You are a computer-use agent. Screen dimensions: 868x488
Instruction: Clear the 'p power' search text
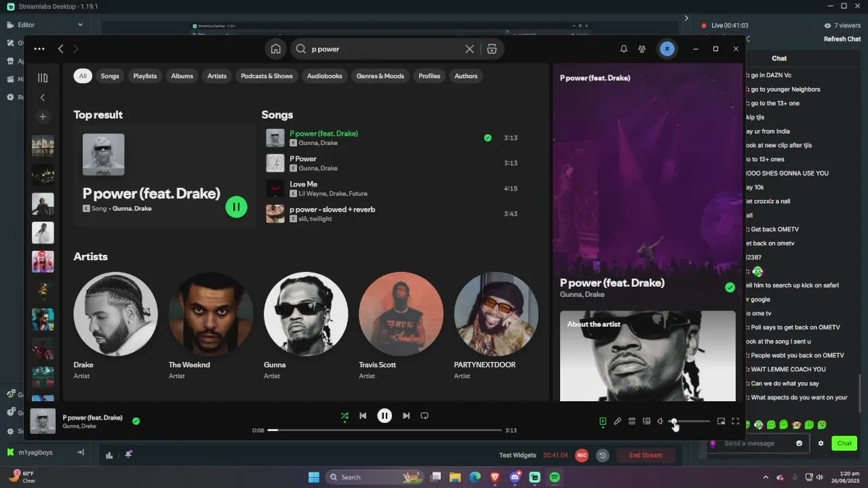click(x=469, y=49)
